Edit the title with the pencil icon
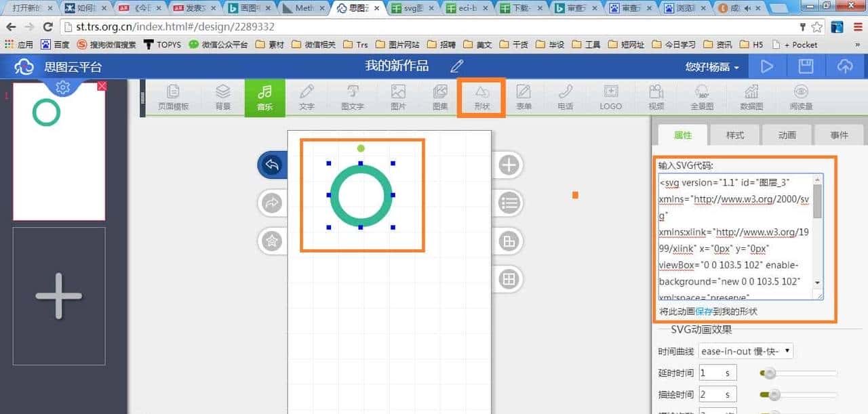868x414 pixels. click(x=457, y=66)
